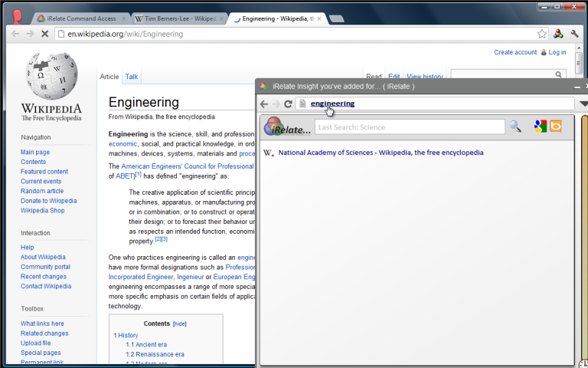588x368 pixels.
Task: Open Community portal link
Action: [x=45, y=267]
